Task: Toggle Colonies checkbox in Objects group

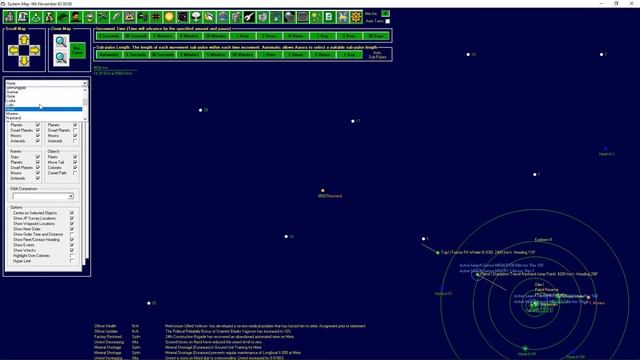Action: tap(75, 168)
